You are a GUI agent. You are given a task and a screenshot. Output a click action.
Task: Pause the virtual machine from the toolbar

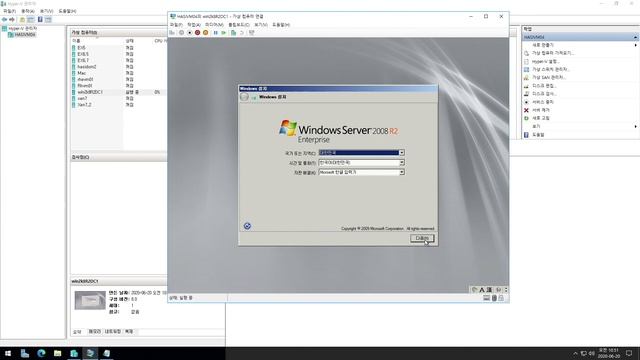tap(216, 33)
